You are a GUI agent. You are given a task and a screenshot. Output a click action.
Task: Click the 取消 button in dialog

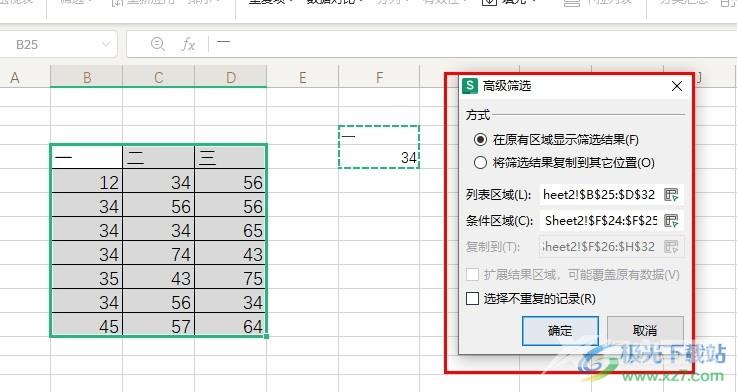click(645, 330)
